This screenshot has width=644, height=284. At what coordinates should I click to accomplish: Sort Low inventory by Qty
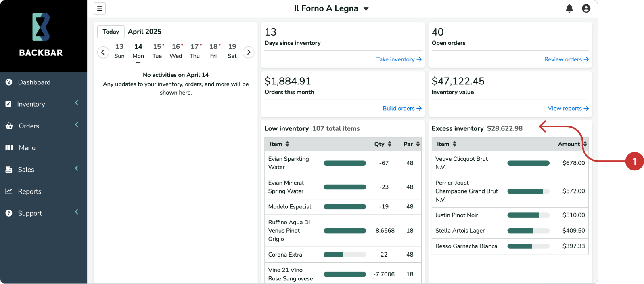click(x=389, y=144)
